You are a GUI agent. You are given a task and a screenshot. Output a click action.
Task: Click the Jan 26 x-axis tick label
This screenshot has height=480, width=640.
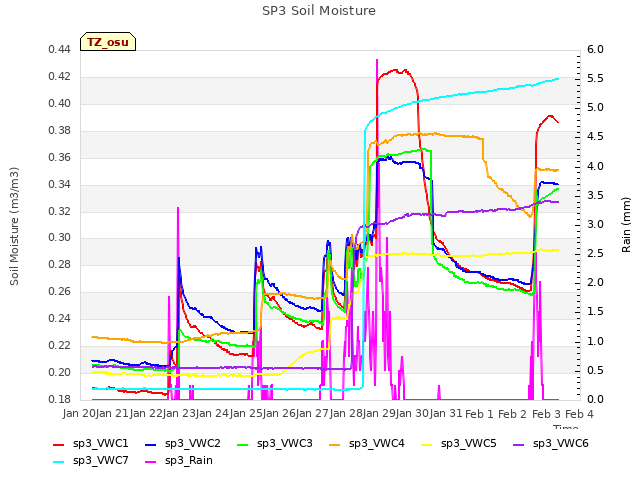(x=280, y=414)
